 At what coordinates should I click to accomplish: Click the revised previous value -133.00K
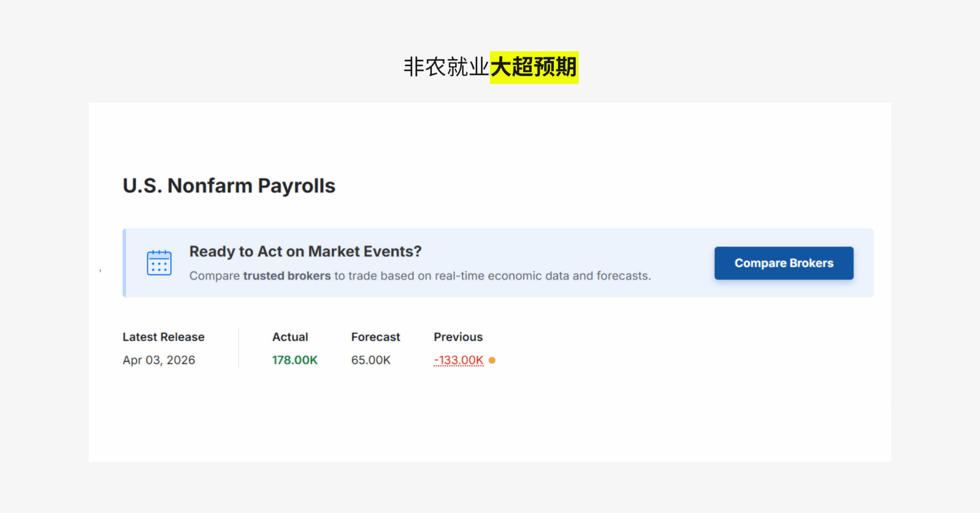[458, 360]
